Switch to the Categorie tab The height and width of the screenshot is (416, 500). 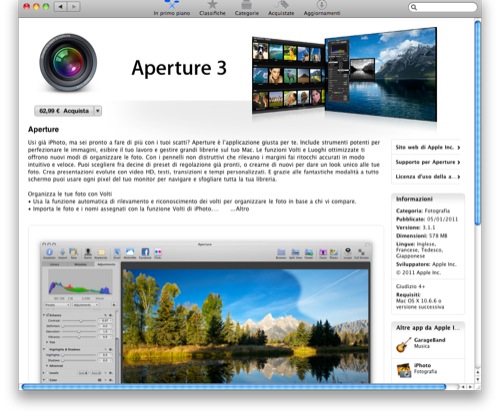point(247,8)
